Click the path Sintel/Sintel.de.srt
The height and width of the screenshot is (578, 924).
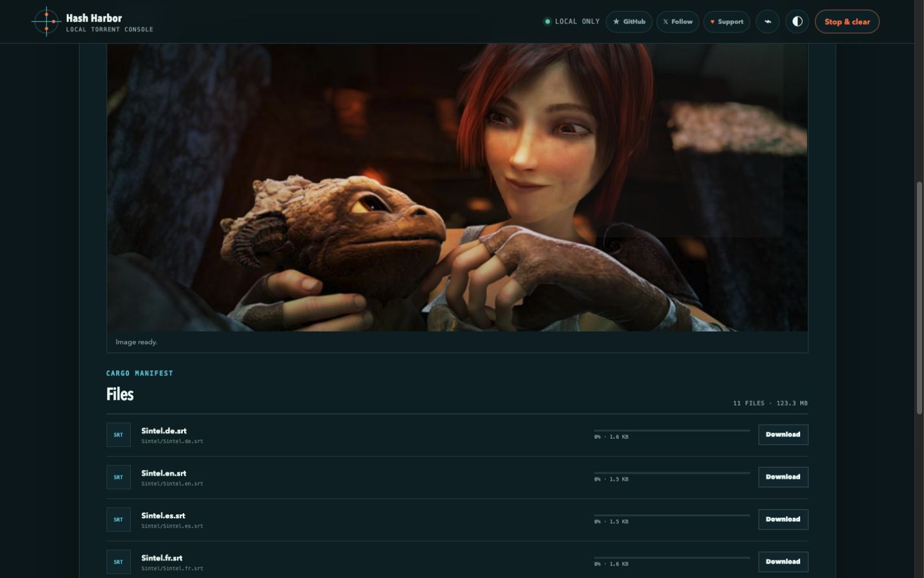click(x=172, y=441)
